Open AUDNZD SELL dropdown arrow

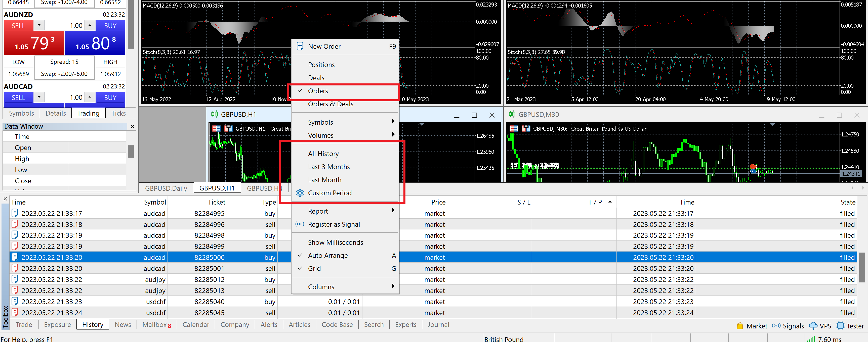click(39, 25)
